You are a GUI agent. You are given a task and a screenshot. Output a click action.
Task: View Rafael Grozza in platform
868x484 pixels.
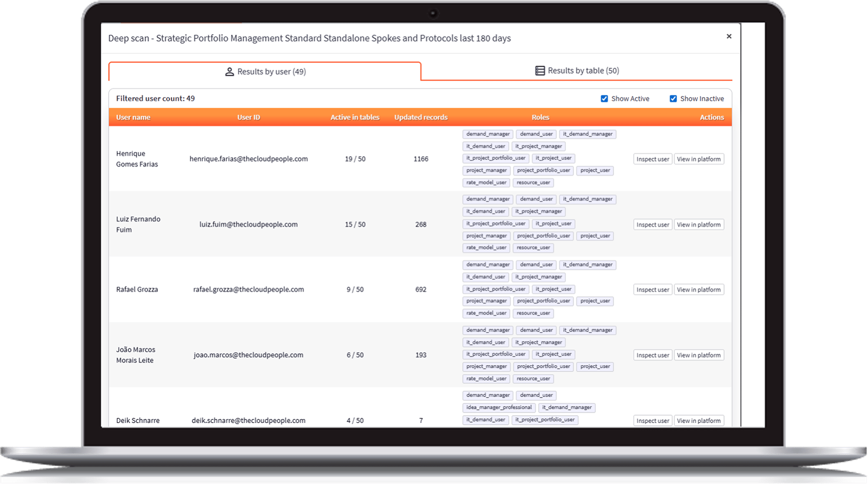(698, 290)
